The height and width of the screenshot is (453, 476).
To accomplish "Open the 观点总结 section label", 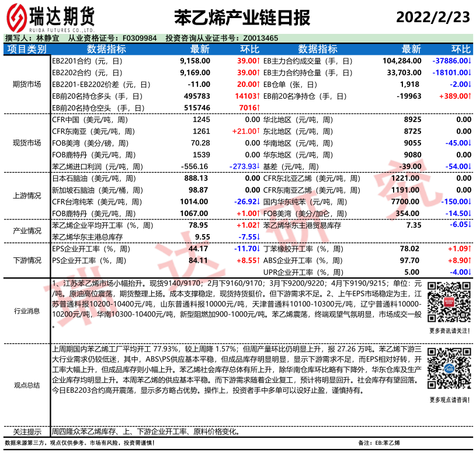I will point(26,385).
